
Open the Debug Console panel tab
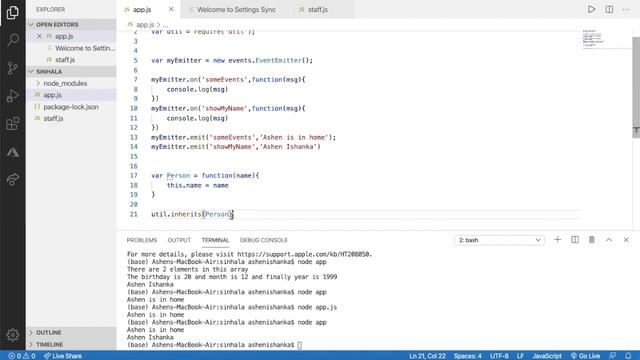point(264,240)
